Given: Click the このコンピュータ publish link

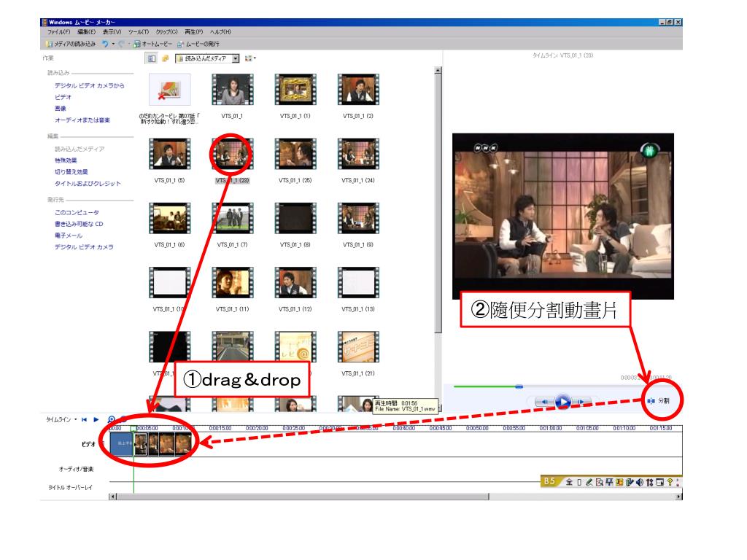Looking at the screenshot, I should (x=77, y=212).
